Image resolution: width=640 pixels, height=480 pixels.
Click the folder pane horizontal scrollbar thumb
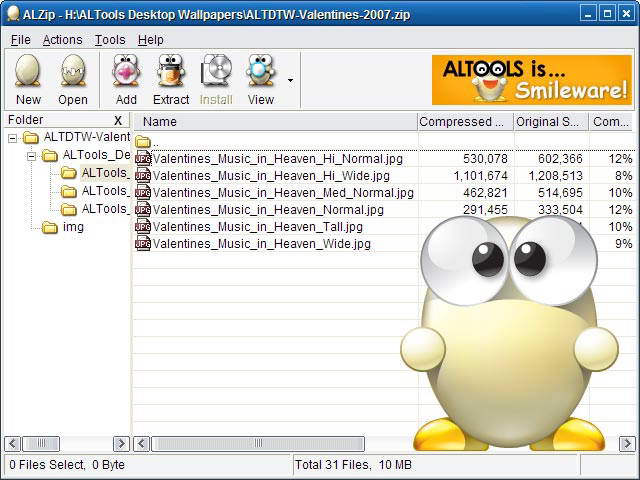41,443
